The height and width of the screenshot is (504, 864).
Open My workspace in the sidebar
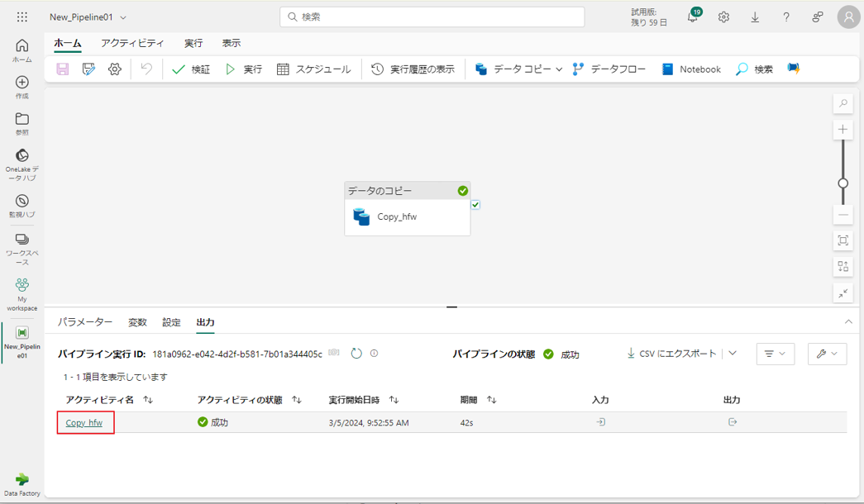point(22,295)
